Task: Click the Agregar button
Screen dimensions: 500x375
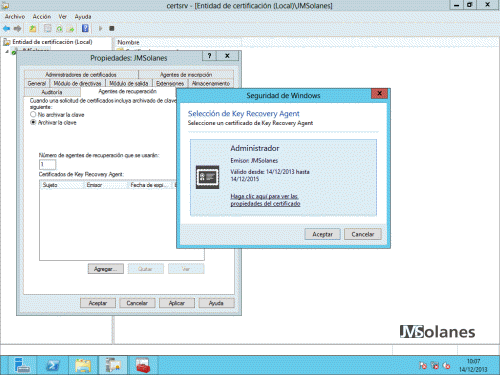Action: click(106, 269)
